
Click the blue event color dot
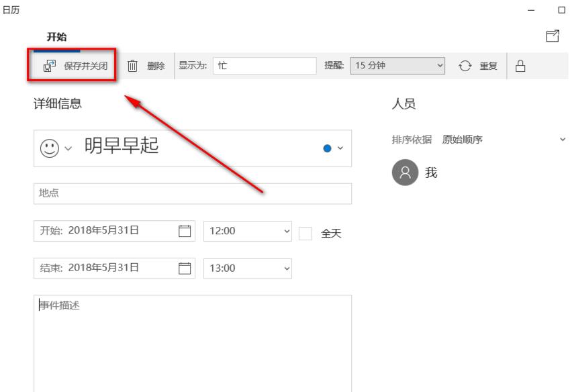pos(326,148)
